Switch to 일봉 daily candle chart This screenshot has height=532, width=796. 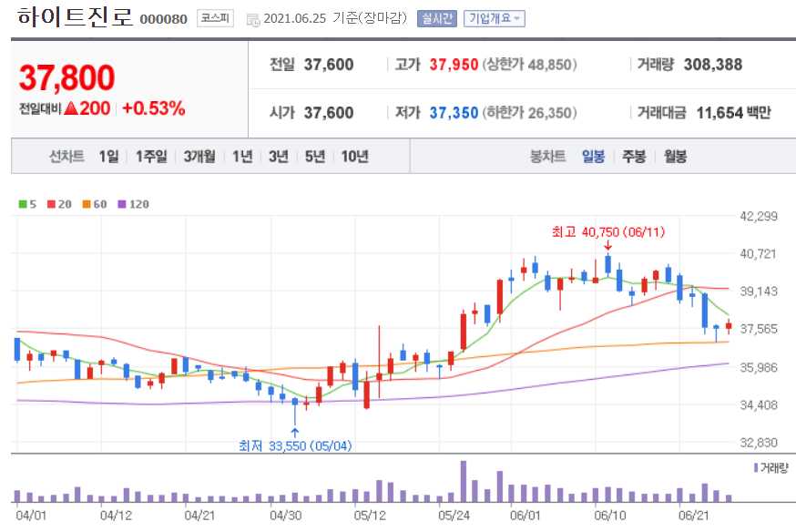tap(593, 157)
